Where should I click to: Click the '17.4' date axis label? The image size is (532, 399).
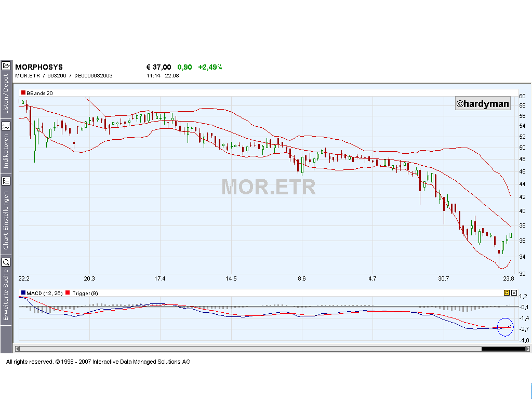pyautogui.click(x=160, y=278)
